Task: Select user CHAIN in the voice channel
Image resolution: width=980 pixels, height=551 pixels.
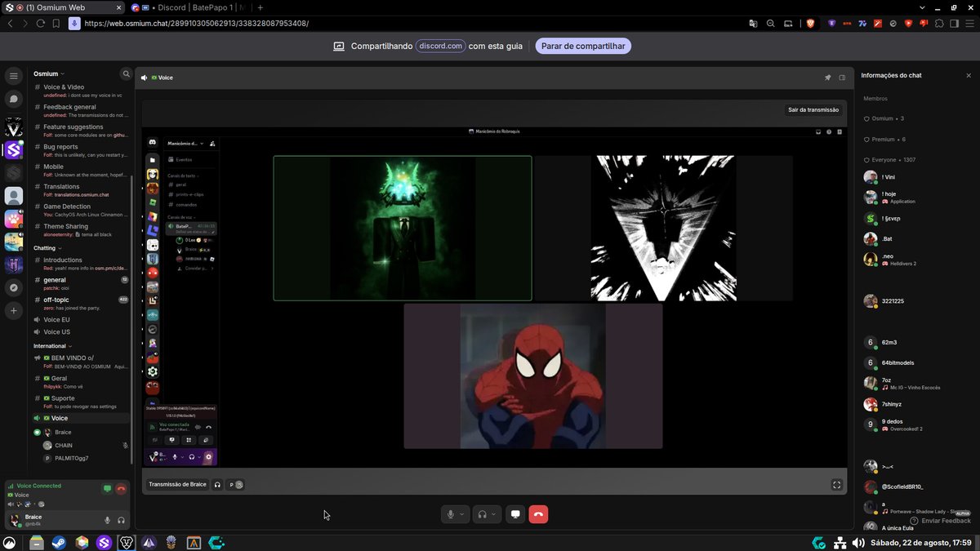Action: point(85,446)
